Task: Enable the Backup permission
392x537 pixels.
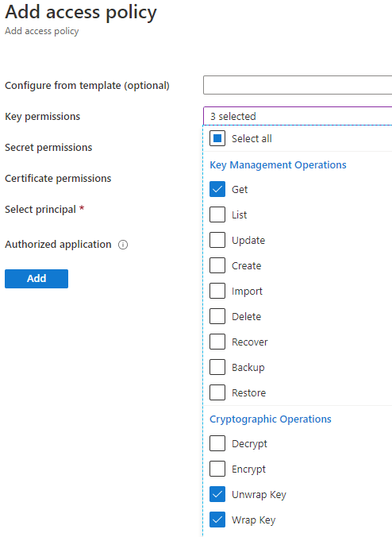Action: 217,367
